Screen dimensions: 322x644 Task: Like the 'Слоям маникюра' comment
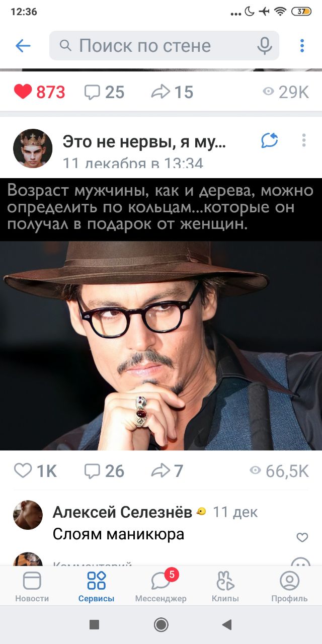[302, 537]
